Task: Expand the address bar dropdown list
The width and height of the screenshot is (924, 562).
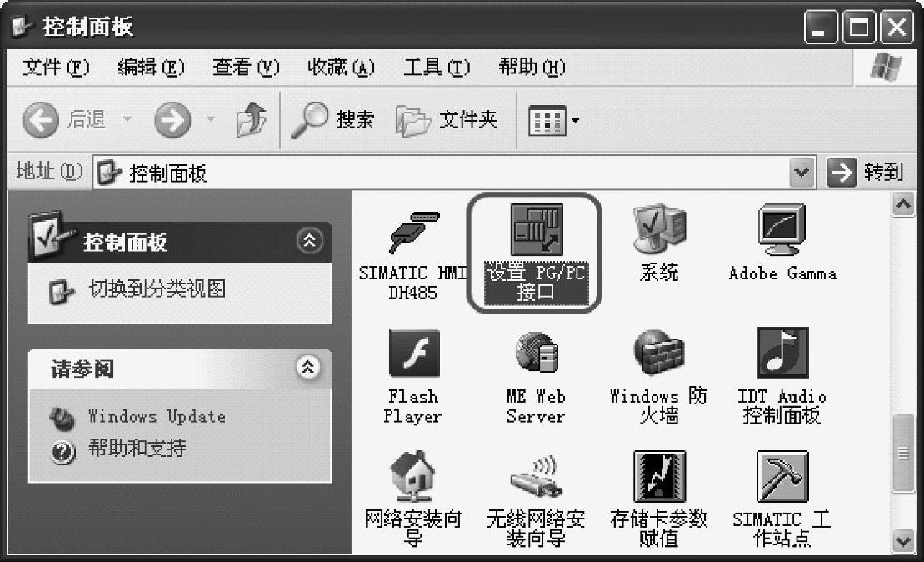Action: click(802, 173)
